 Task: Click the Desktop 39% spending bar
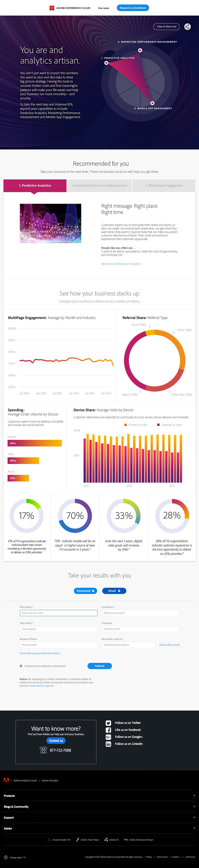click(x=35, y=443)
